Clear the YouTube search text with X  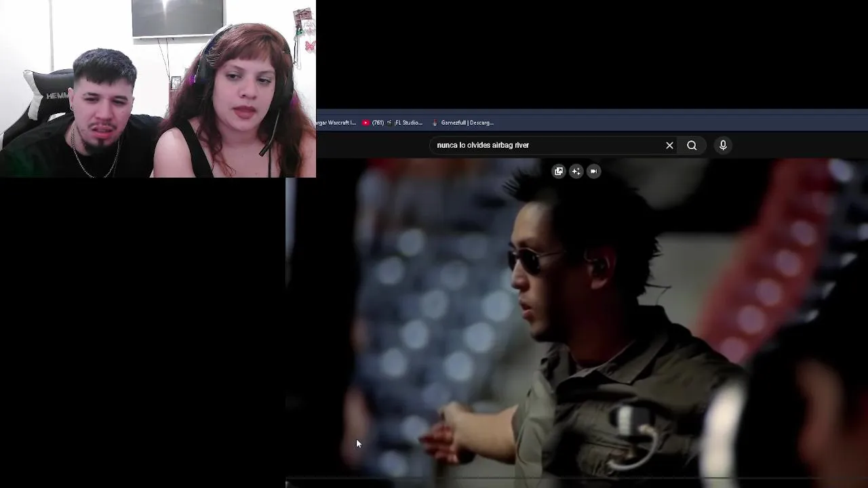pos(669,145)
